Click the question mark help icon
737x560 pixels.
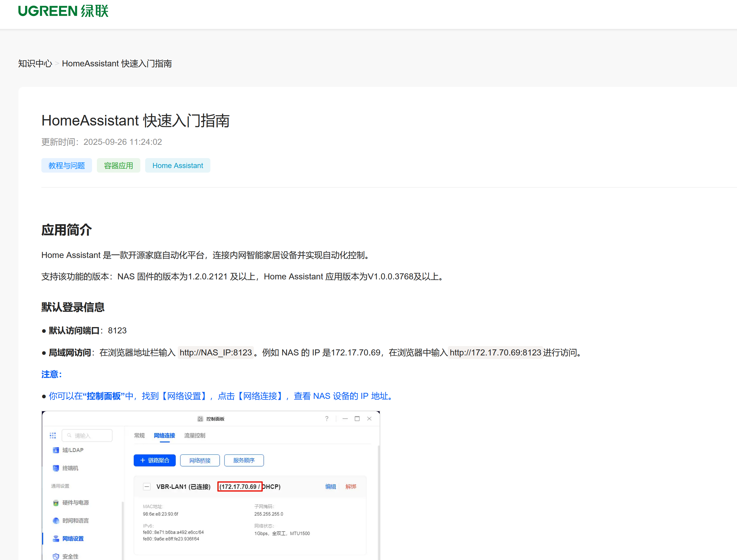point(327,419)
